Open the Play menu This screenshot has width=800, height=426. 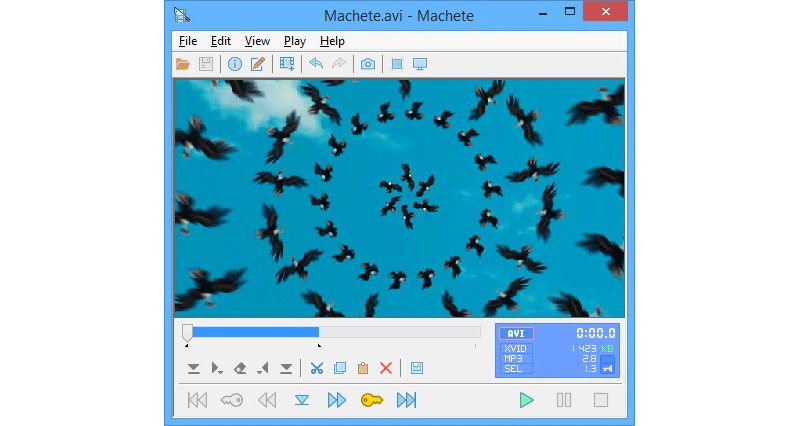(x=295, y=41)
